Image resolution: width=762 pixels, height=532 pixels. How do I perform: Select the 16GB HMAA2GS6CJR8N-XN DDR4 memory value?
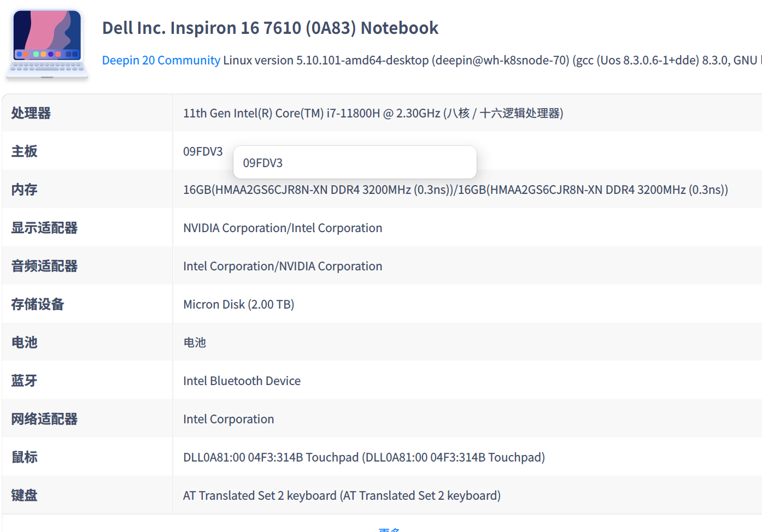click(x=455, y=190)
